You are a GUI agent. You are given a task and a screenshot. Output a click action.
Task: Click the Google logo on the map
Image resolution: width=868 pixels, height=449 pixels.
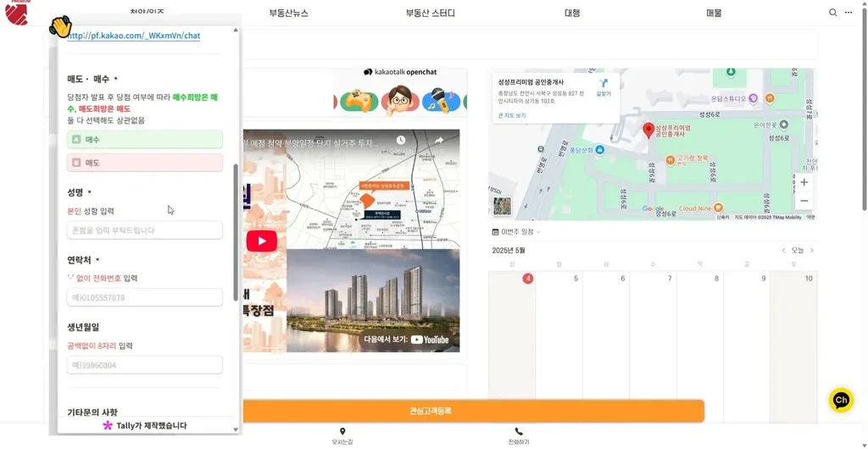[x=654, y=209]
